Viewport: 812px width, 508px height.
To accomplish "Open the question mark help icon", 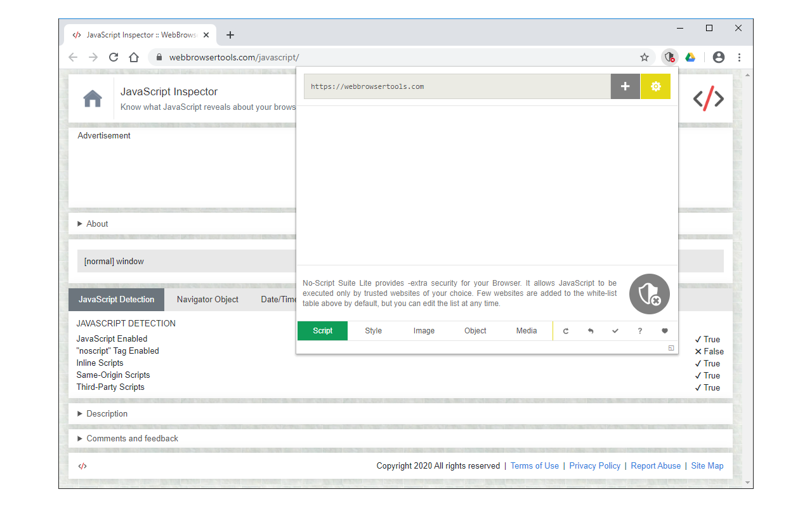I will pos(639,330).
